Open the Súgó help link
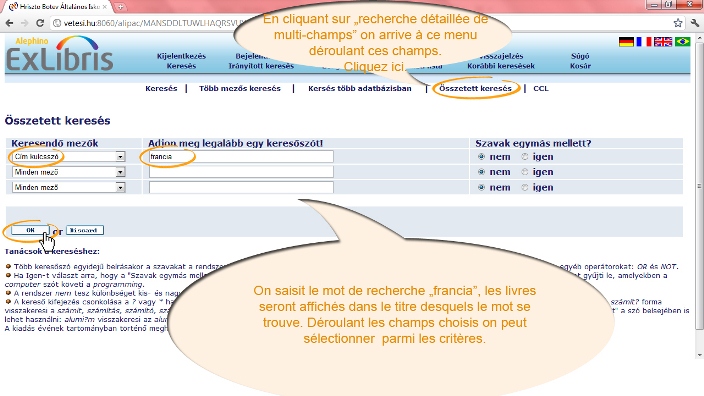 (x=580, y=56)
